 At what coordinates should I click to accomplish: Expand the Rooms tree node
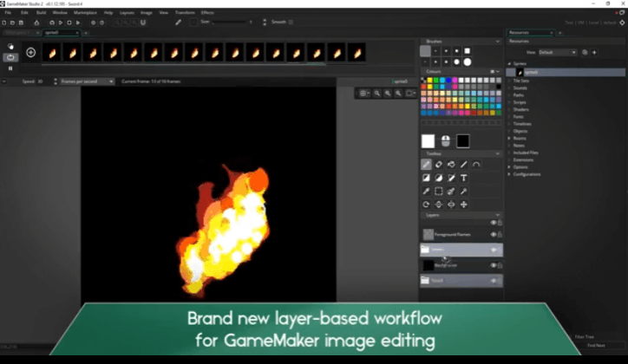(509, 139)
